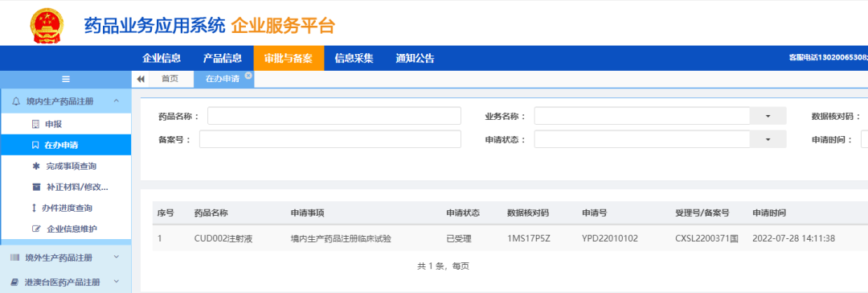Click the 申请状态 column header
Screen dimensions: 868x293
pos(464,213)
